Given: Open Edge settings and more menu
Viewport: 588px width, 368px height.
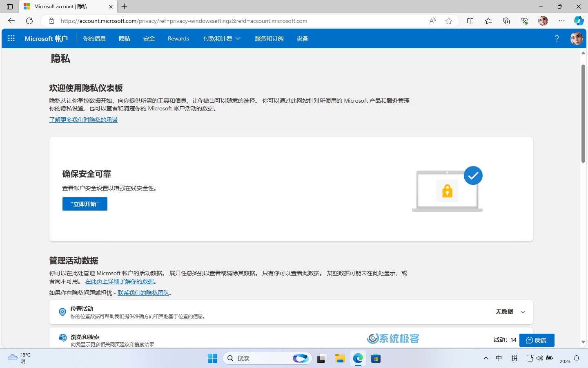Looking at the screenshot, I should click(x=562, y=21).
